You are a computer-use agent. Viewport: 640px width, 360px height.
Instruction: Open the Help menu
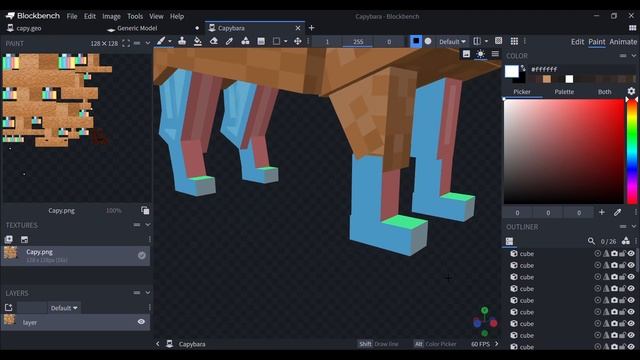[x=177, y=16]
